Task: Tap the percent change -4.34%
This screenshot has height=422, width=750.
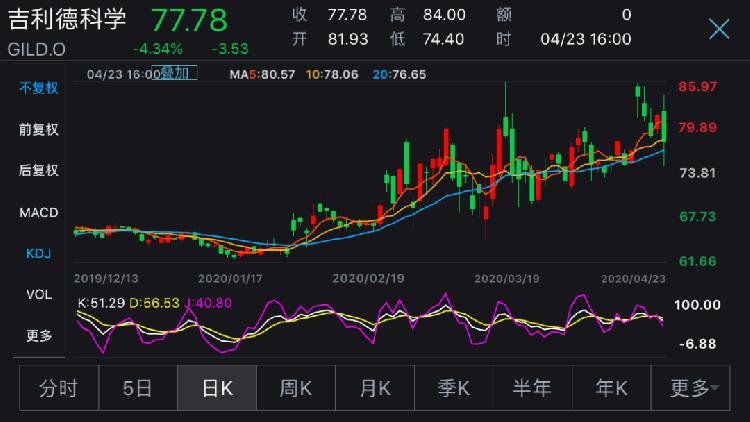Action: coord(158,49)
